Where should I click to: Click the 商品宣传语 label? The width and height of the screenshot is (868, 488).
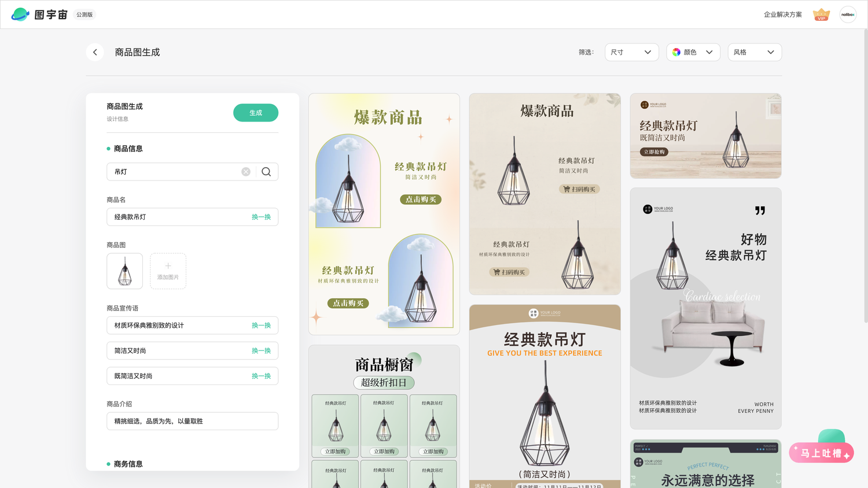(123, 308)
